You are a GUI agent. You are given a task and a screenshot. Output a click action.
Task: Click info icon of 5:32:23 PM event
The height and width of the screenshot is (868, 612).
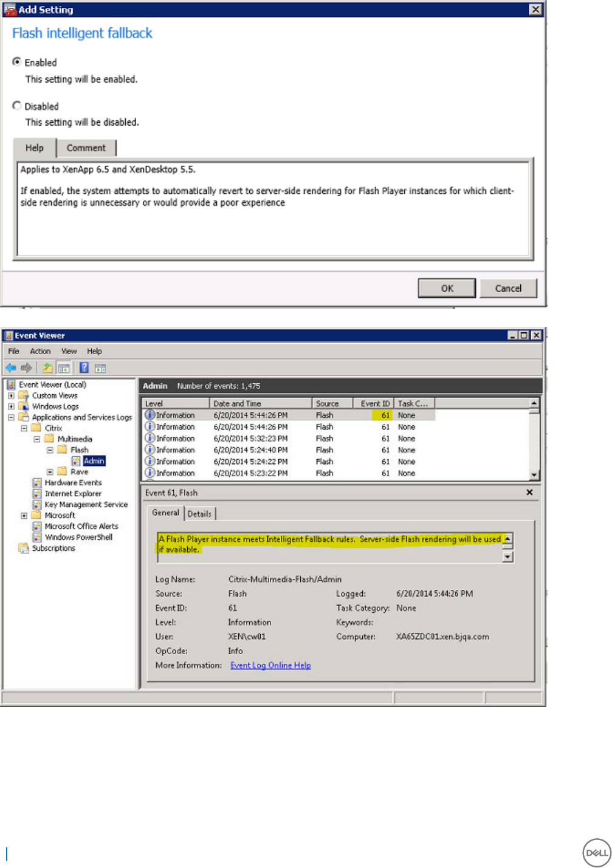150,438
